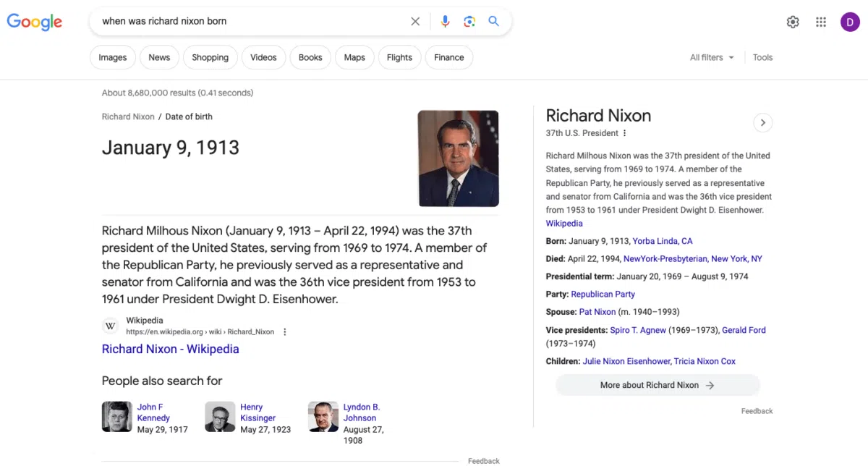Expand the All filters dropdown

pos(712,58)
